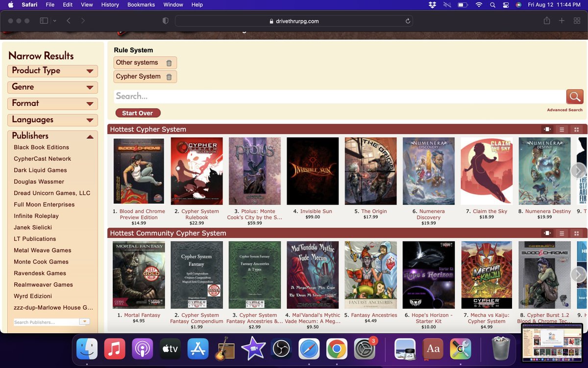Open the Edit menu

68,5
